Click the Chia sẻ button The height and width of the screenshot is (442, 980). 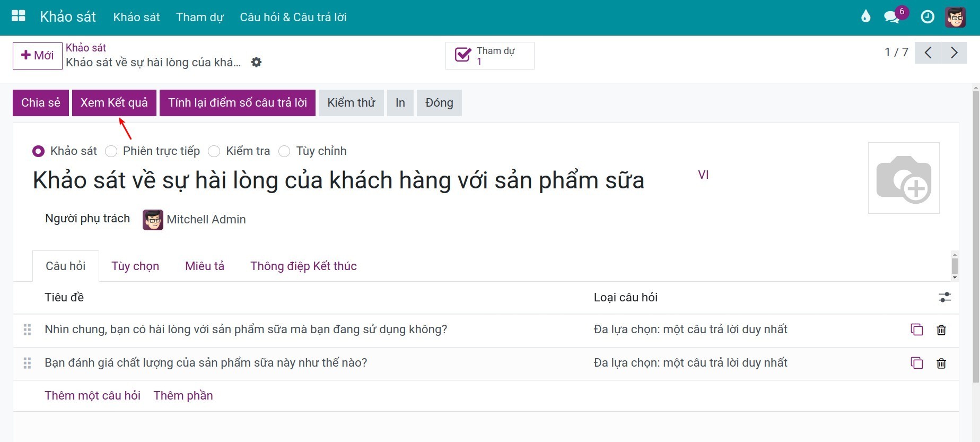tap(41, 102)
